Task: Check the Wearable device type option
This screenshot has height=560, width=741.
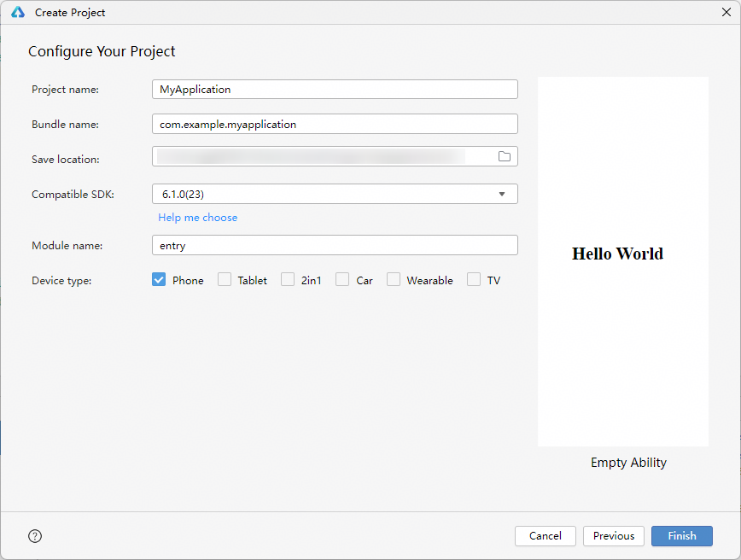Action: (x=394, y=280)
